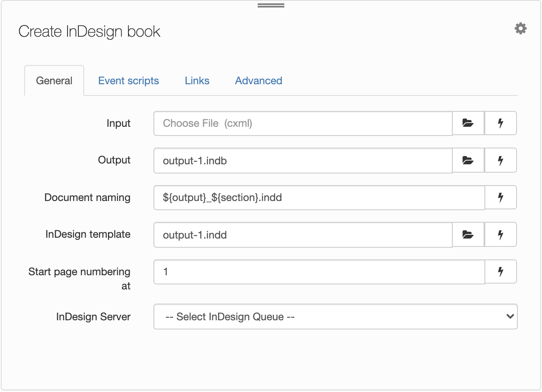Click the Create InDesign book heading

point(89,32)
